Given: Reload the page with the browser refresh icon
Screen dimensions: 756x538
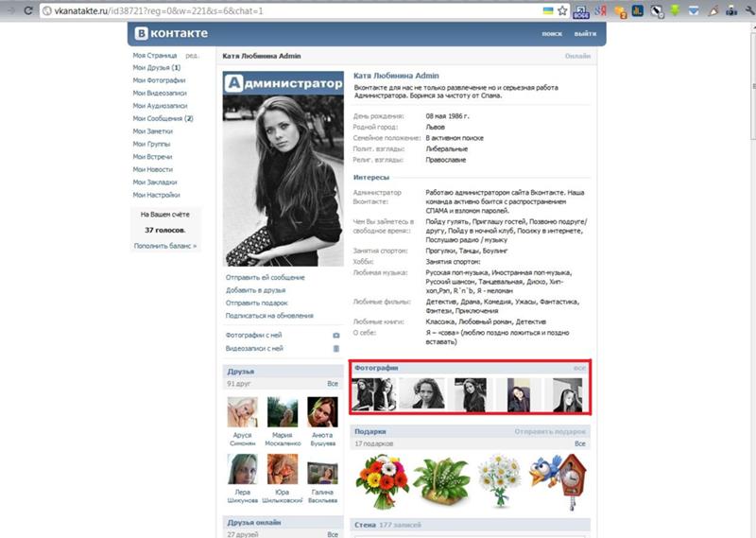Looking at the screenshot, I should tap(28, 10).
